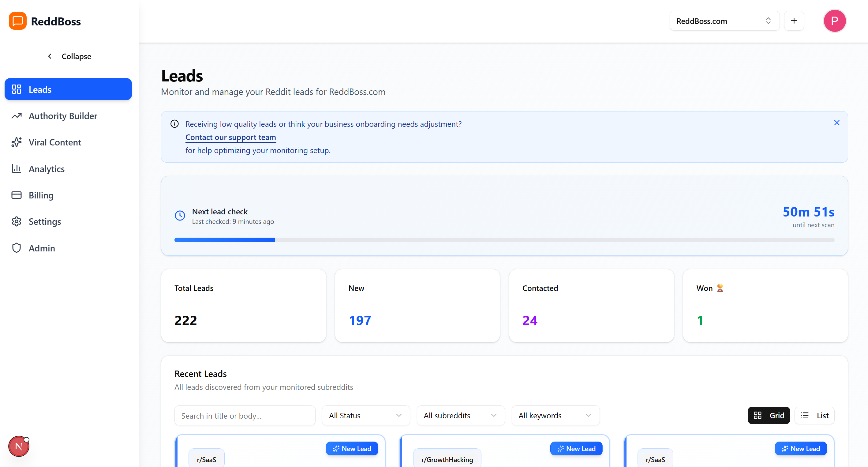Image resolution: width=868 pixels, height=467 pixels.
Task: Collapse the sidebar
Action: coord(69,56)
